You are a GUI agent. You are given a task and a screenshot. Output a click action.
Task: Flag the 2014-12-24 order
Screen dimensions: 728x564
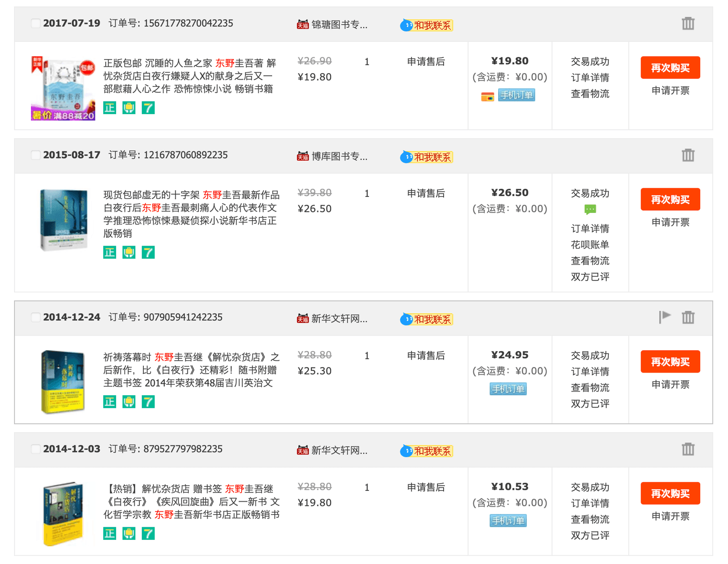(x=665, y=317)
